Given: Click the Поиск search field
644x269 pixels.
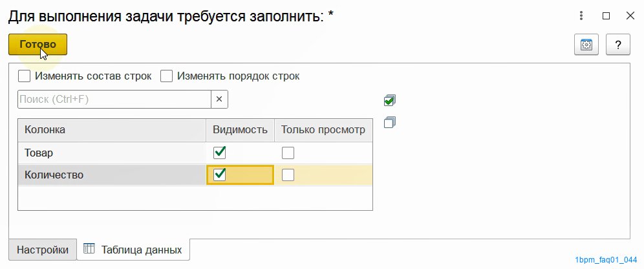Looking at the screenshot, I should pyautogui.click(x=114, y=99).
